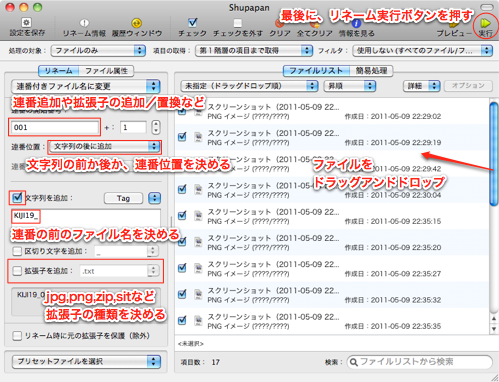499x382 pixels.
Task: Open blue dropdown beside Tag button
Action: 154,198
